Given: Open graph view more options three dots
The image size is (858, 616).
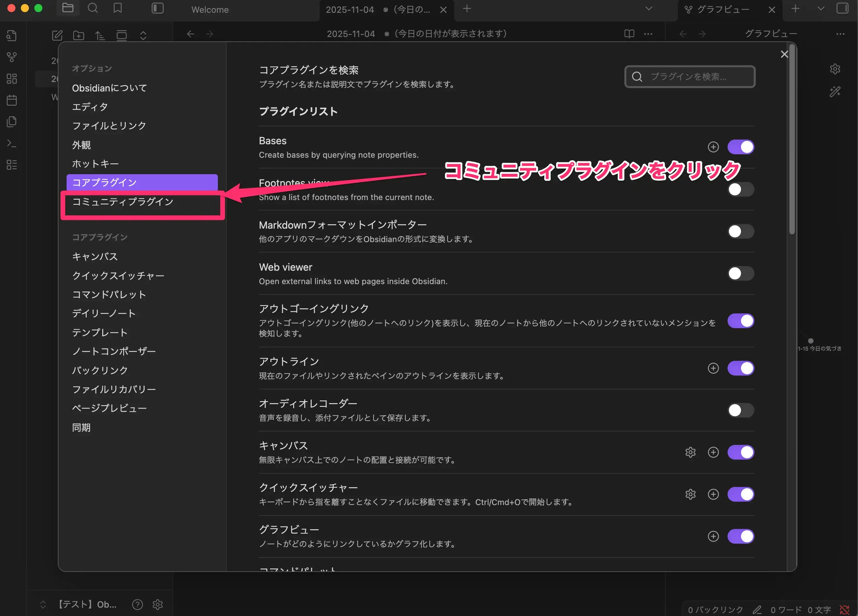Looking at the screenshot, I should (x=840, y=34).
